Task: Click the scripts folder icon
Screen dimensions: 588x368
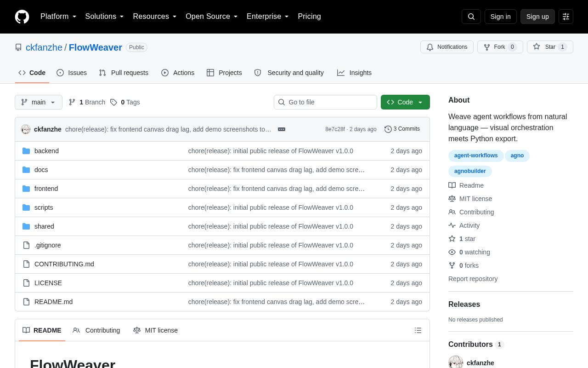Action: [x=26, y=207]
